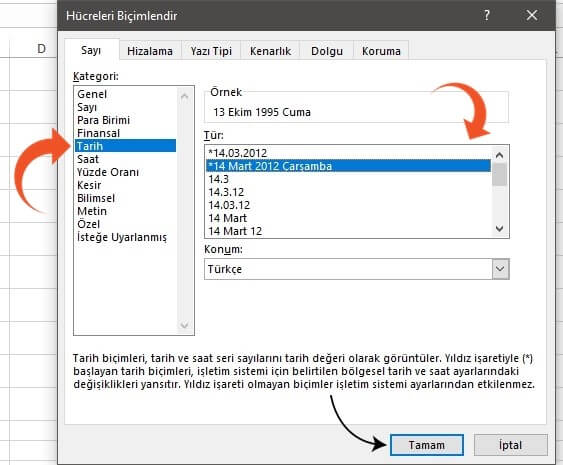Screen dimensions: 563x465
Task: Click the Tür list scrollbar thumb
Action: pos(499,175)
